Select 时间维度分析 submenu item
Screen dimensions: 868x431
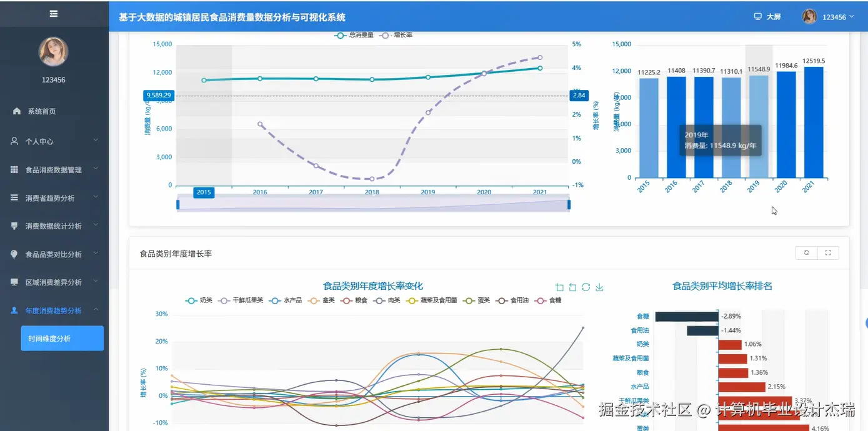point(62,339)
